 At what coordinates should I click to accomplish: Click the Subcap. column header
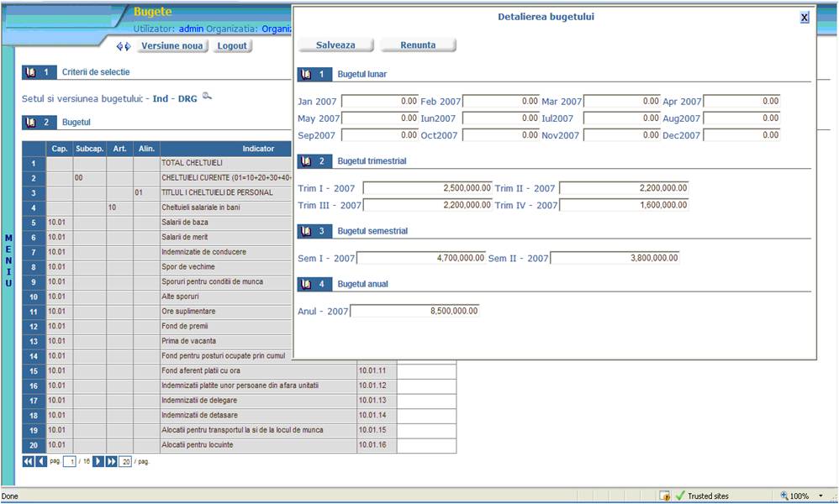[89, 150]
